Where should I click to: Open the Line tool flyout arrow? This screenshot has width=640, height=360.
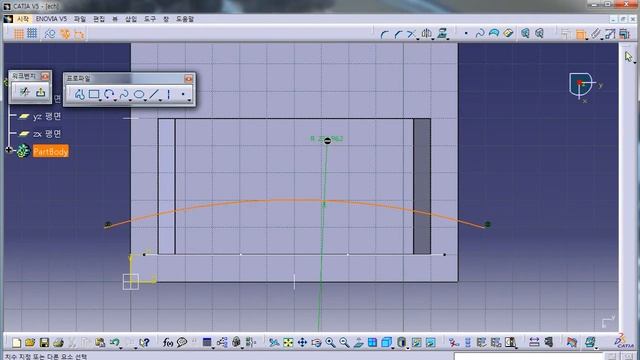[160, 100]
